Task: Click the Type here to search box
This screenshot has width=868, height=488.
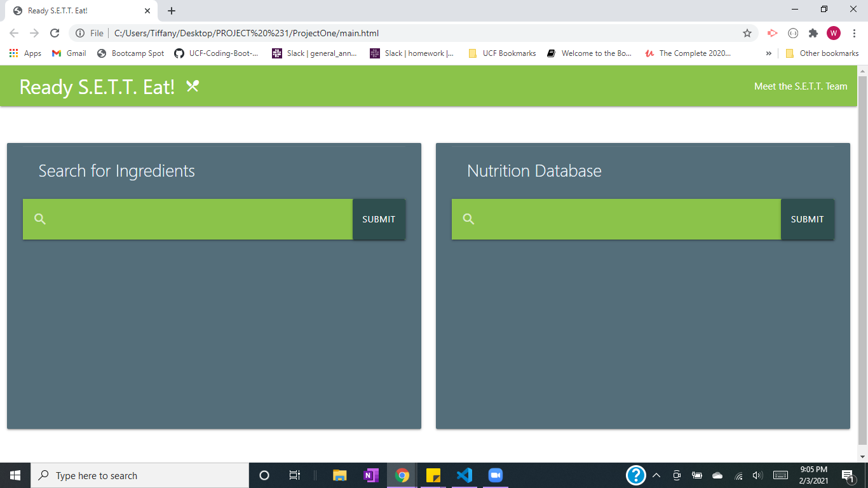Action: [140, 475]
